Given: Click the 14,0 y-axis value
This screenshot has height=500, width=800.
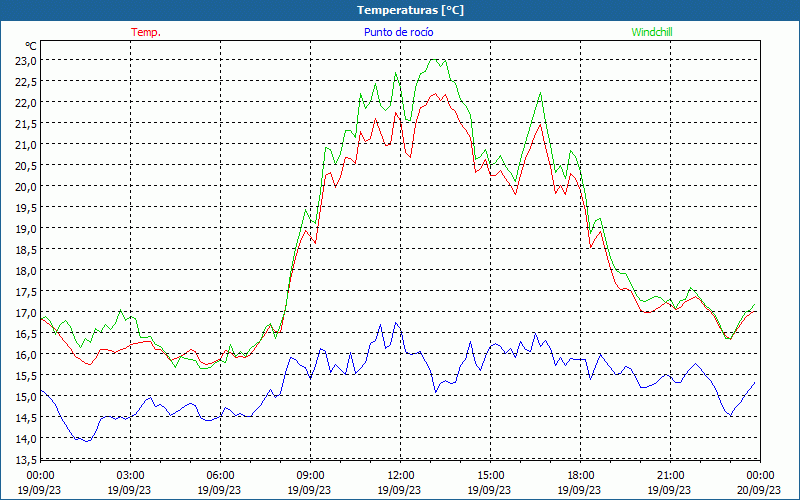Looking at the screenshot, I should click(x=26, y=438).
